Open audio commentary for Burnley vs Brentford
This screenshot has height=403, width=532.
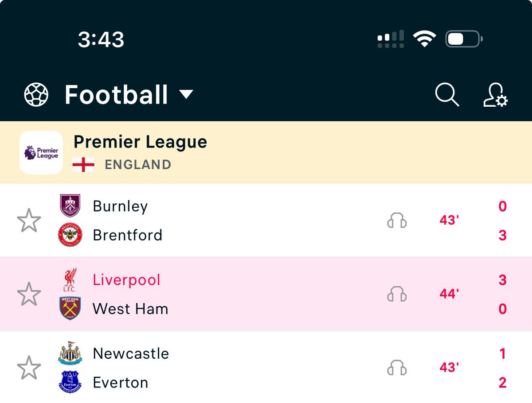point(397,220)
